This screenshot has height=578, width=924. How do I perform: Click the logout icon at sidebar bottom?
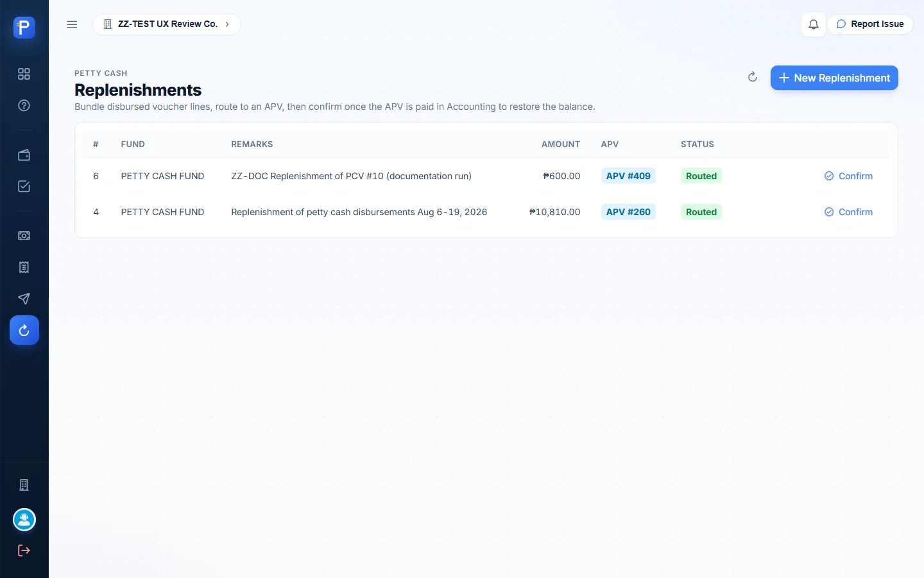[24, 550]
